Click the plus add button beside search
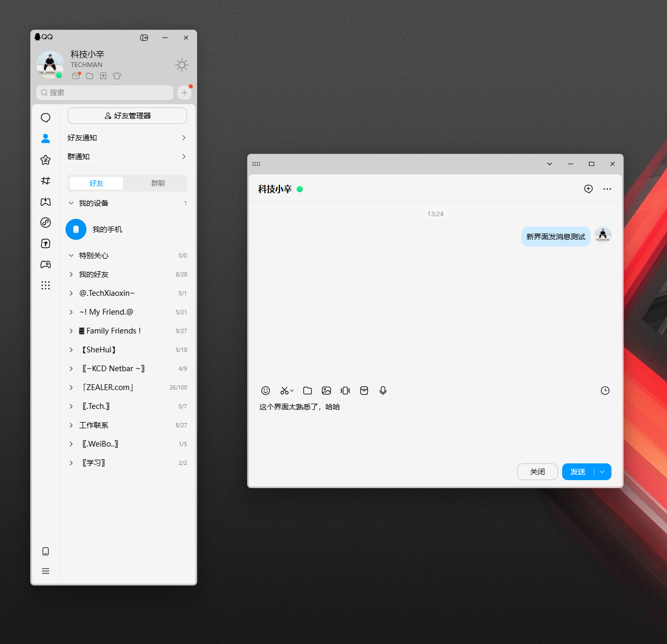667x644 pixels. tap(184, 93)
